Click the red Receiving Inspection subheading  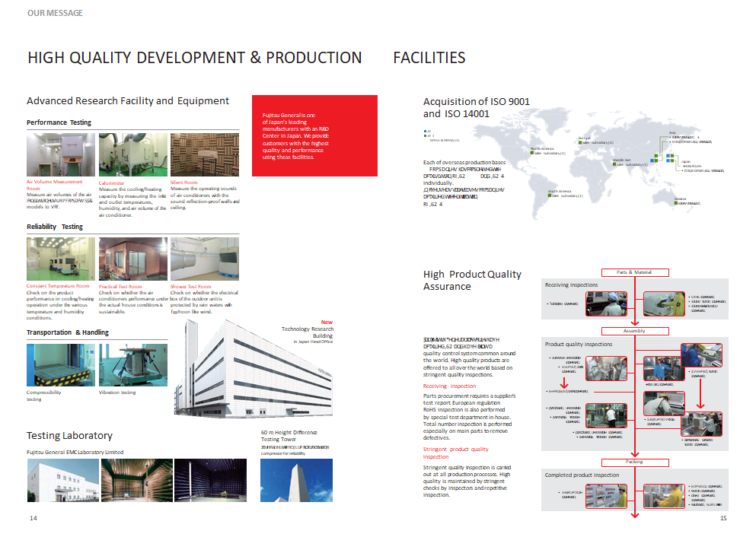[449, 386]
